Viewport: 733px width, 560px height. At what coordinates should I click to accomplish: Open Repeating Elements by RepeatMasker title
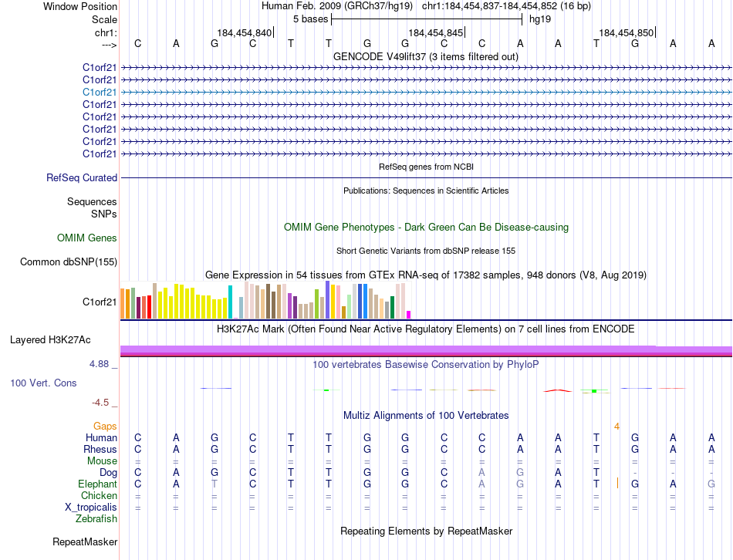(x=426, y=531)
